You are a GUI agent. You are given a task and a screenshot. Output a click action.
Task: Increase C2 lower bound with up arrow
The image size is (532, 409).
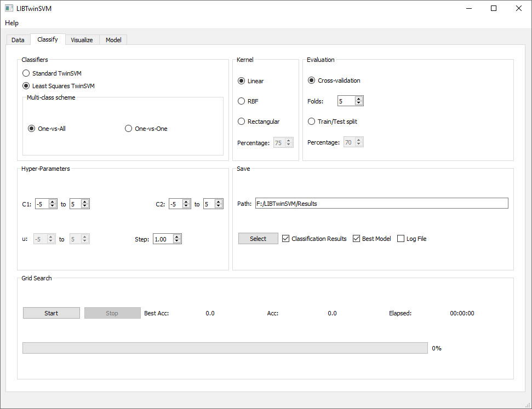(x=186, y=202)
